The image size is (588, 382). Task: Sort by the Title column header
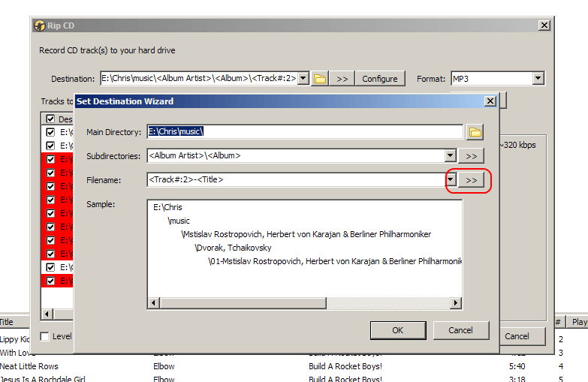(x=7, y=322)
